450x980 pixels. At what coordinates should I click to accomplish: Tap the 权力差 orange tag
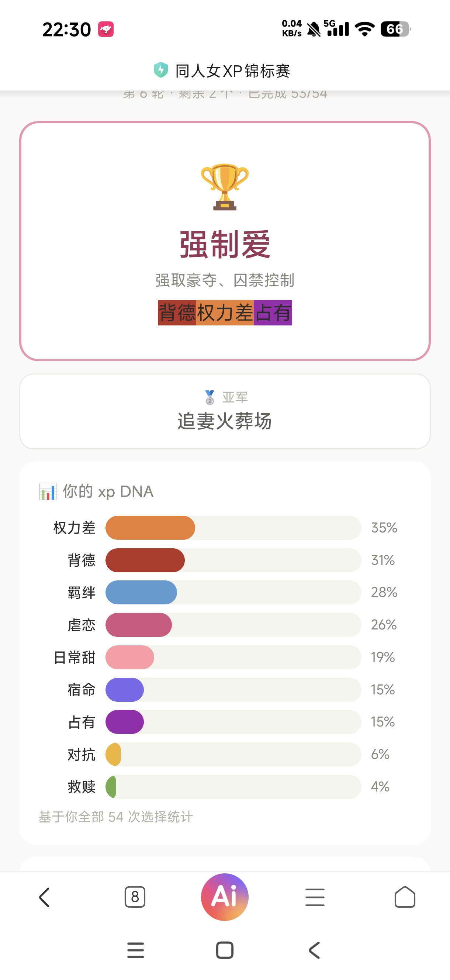[225, 313]
